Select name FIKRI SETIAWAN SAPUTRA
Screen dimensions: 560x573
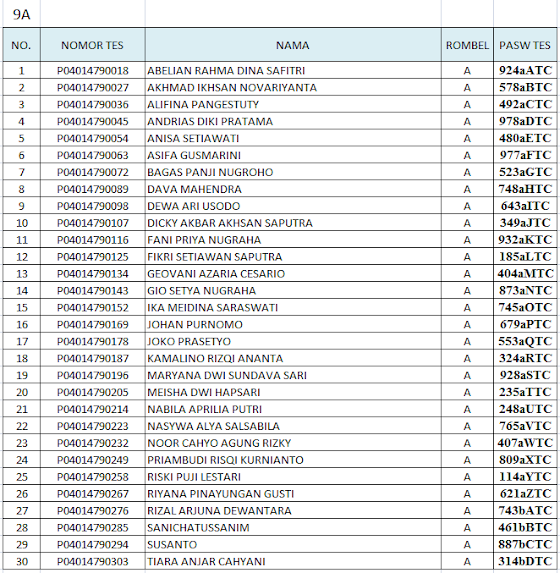point(215,257)
